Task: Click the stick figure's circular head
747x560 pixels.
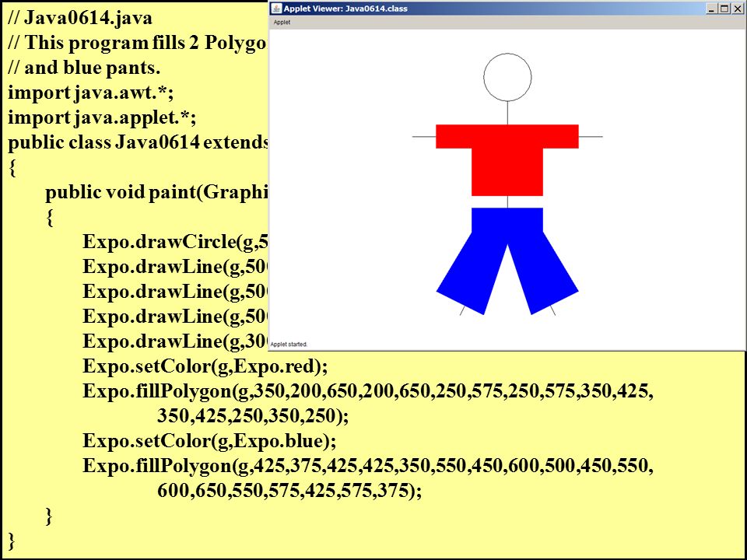Action: coord(507,77)
